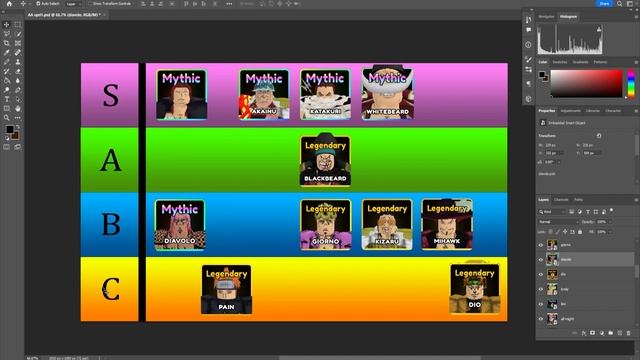This screenshot has width=640, height=360.
Task: Switch to the Paths tab
Action: (578, 200)
